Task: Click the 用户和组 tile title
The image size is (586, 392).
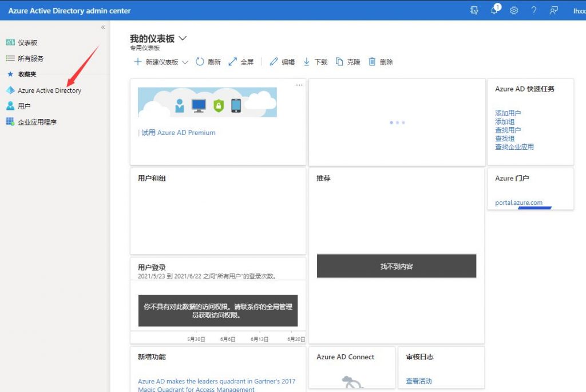Action: (152, 178)
